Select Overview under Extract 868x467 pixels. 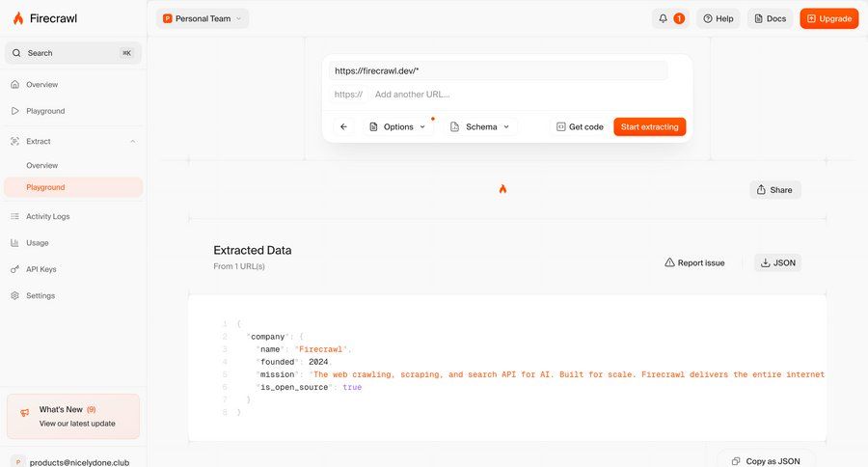coord(41,165)
